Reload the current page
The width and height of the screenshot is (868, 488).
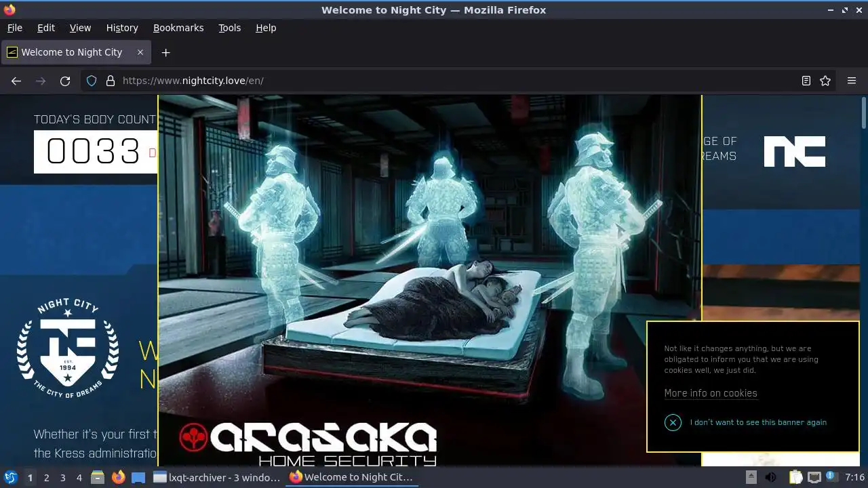(65, 81)
